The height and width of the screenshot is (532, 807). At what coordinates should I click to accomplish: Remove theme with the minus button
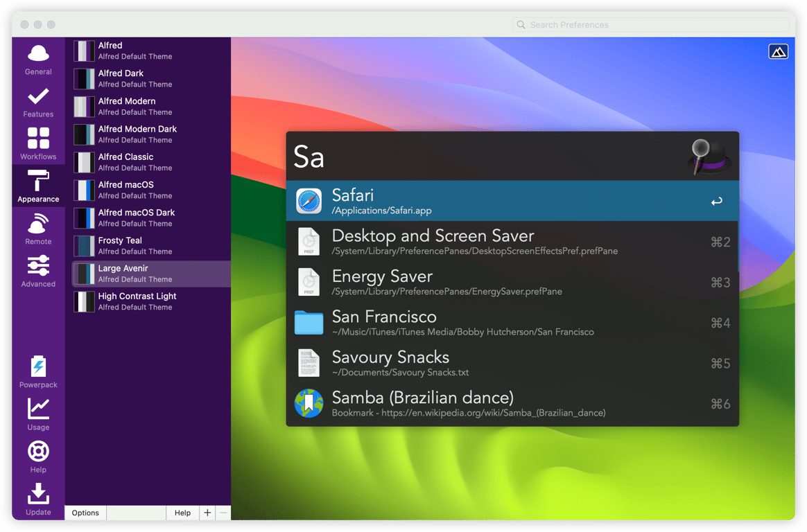point(223,513)
